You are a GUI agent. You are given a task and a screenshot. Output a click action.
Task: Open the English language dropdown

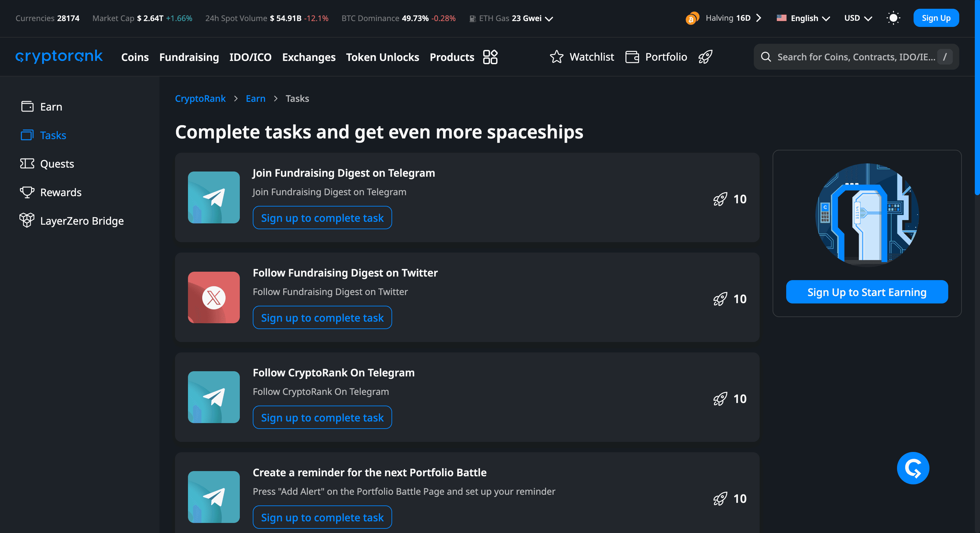coord(803,18)
